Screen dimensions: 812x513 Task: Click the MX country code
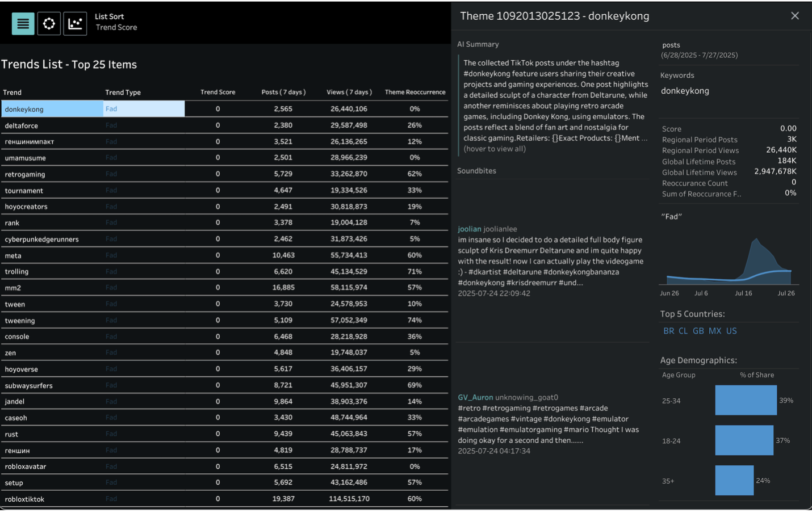pos(715,331)
